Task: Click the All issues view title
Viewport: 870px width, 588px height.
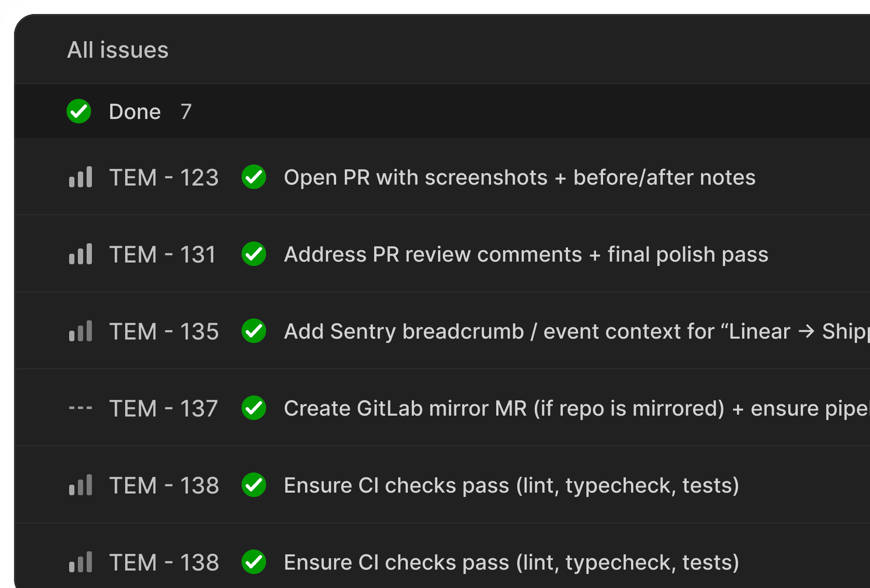Action: pyautogui.click(x=118, y=50)
